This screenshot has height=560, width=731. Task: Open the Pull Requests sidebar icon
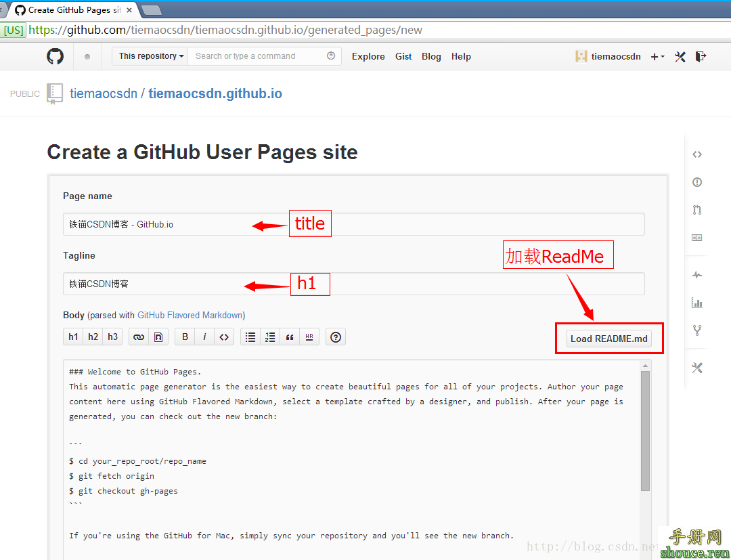[x=697, y=210]
